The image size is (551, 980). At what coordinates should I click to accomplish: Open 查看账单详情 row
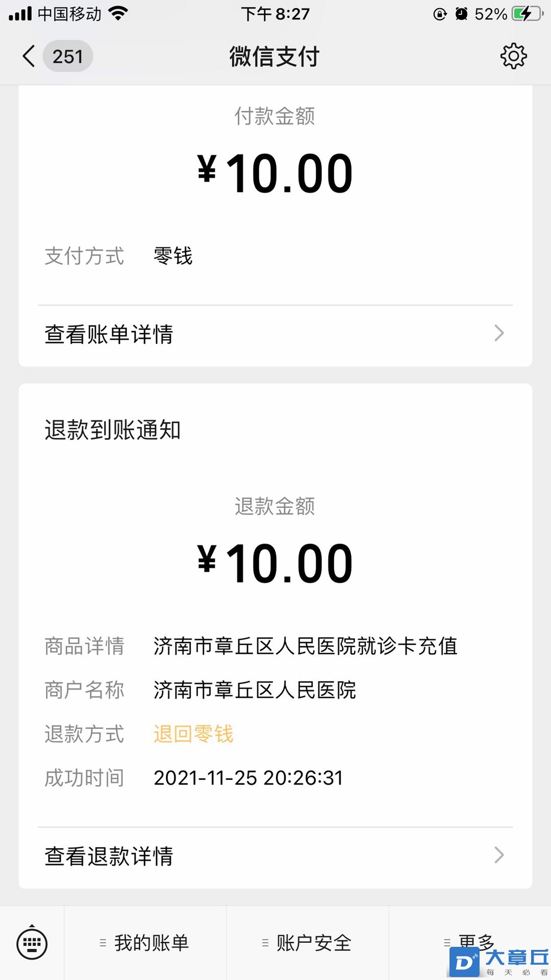point(275,334)
